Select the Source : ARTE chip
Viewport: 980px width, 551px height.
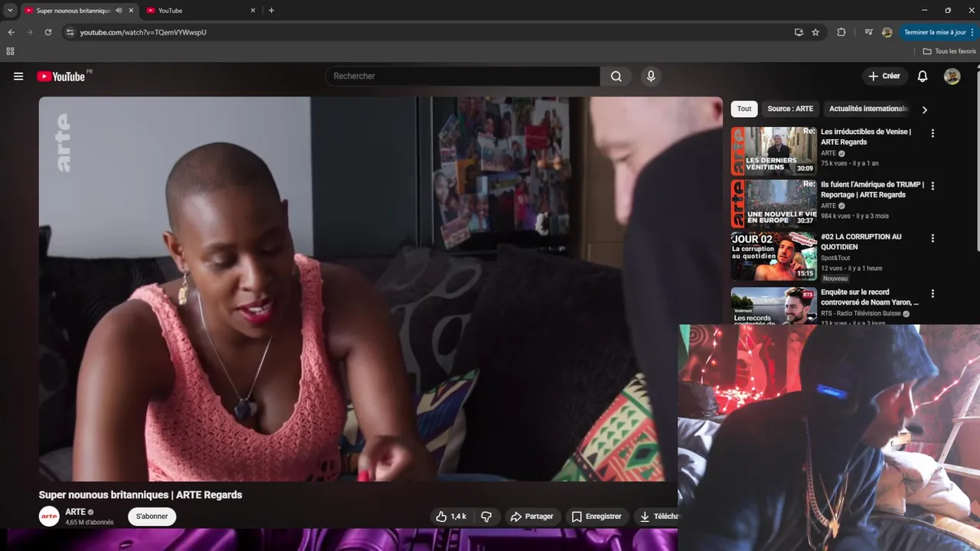tap(790, 109)
